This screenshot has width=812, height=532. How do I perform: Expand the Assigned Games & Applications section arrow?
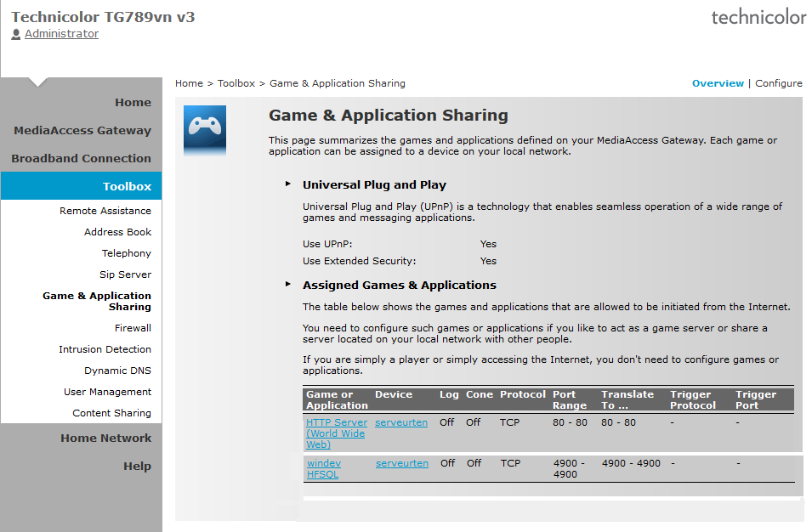(288, 284)
